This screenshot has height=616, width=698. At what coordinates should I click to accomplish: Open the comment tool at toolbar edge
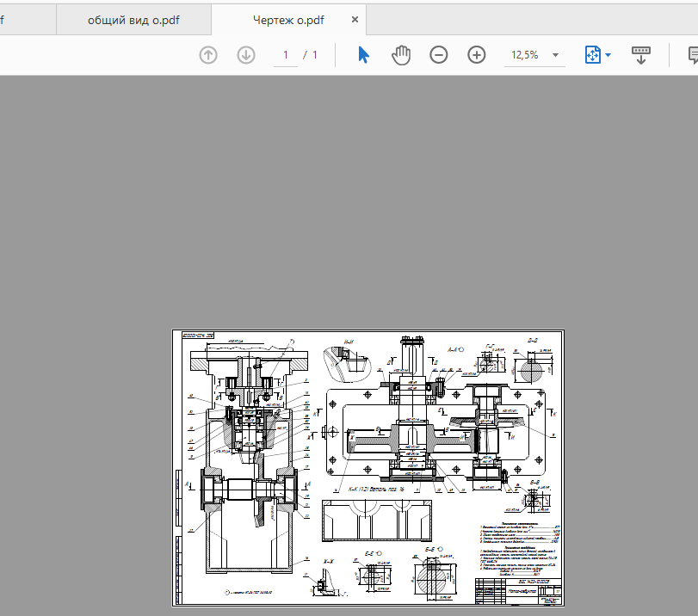[x=691, y=55]
